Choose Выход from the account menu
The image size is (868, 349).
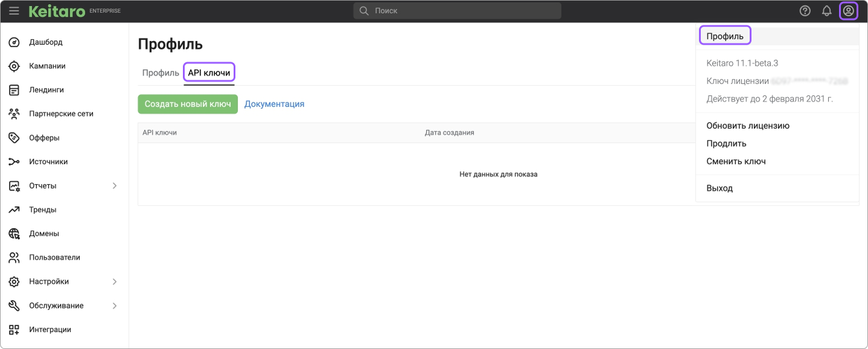coord(720,188)
